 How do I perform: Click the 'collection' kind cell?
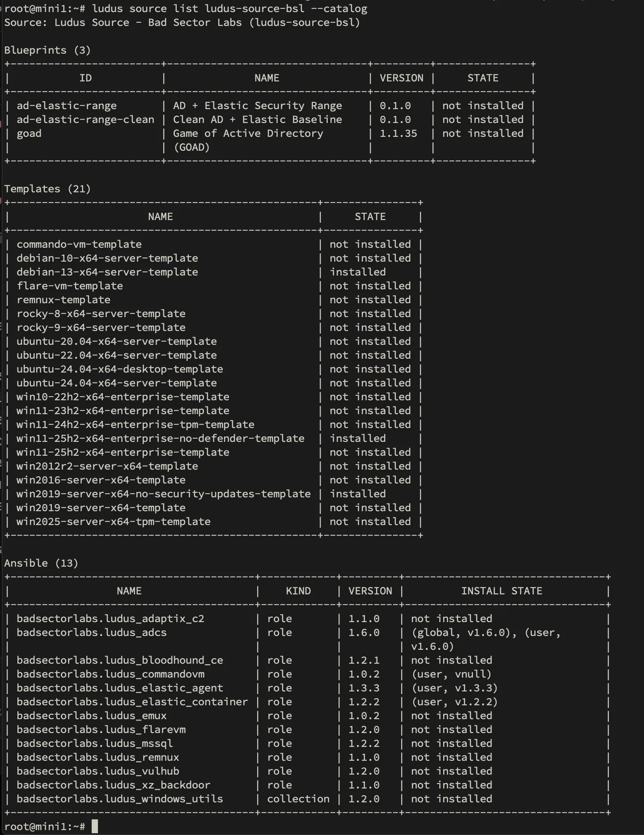pos(298,799)
